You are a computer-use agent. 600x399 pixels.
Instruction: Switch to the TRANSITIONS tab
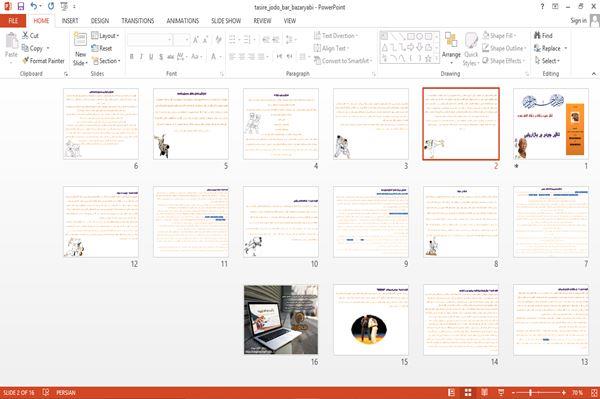138,21
